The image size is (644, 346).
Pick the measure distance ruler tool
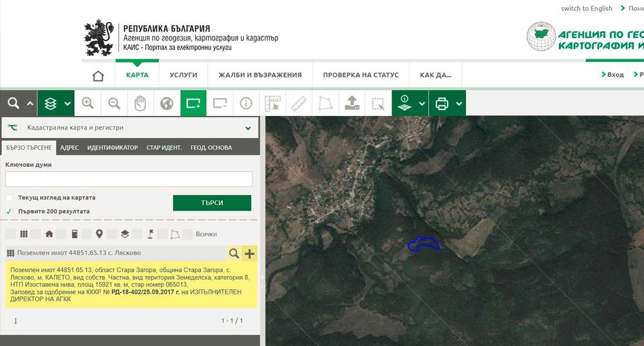tap(299, 103)
